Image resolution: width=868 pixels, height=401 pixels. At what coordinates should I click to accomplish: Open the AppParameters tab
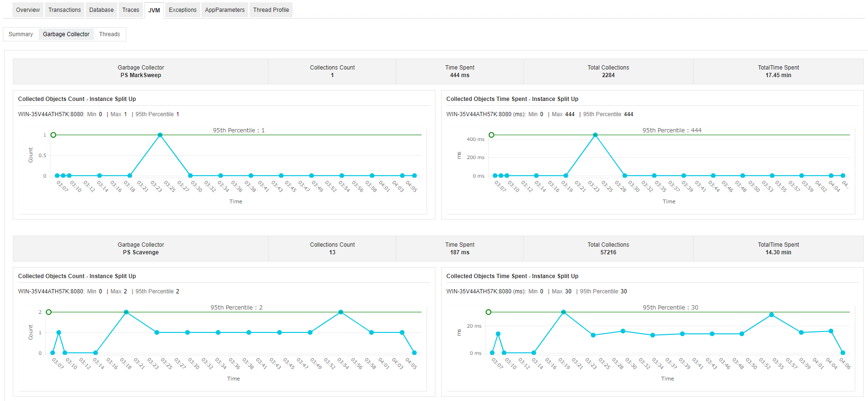coord(224,10)
